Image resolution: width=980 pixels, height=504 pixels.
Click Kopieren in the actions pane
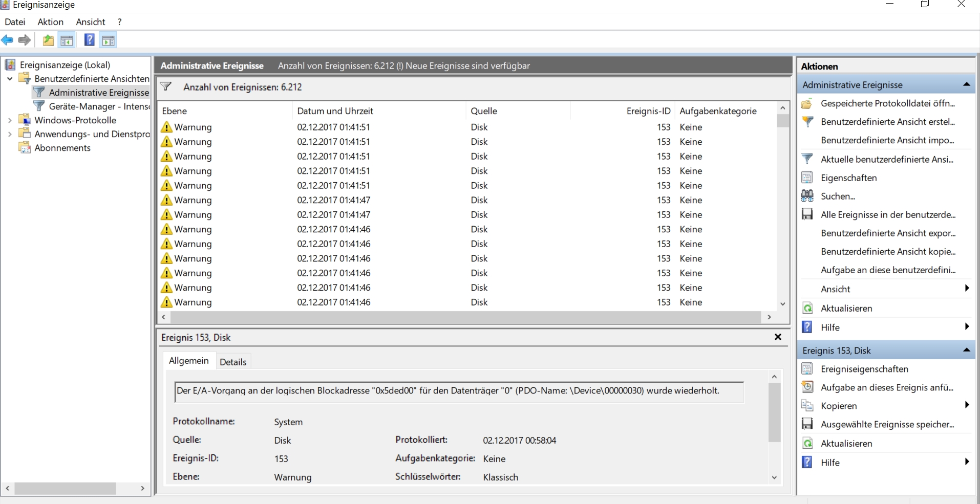point(838,406)
